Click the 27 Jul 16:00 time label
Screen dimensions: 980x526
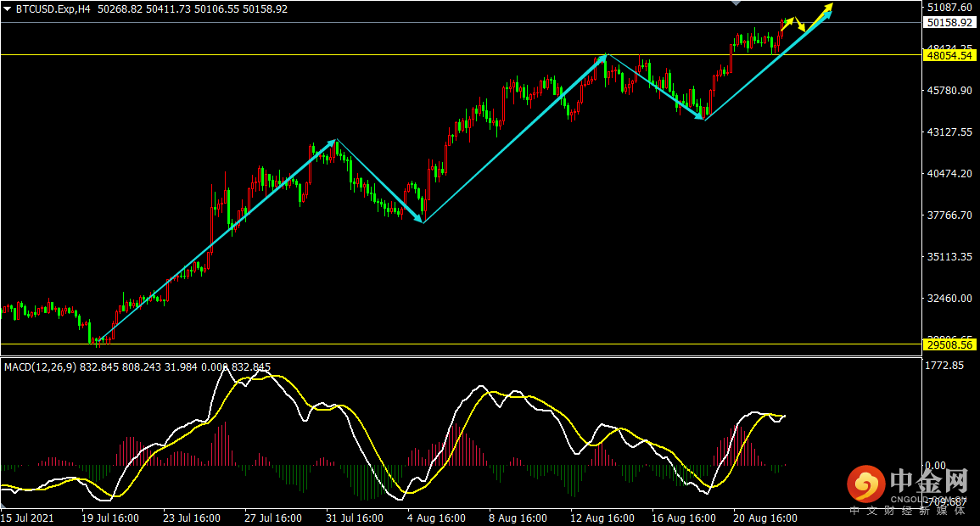click(273, 518)
